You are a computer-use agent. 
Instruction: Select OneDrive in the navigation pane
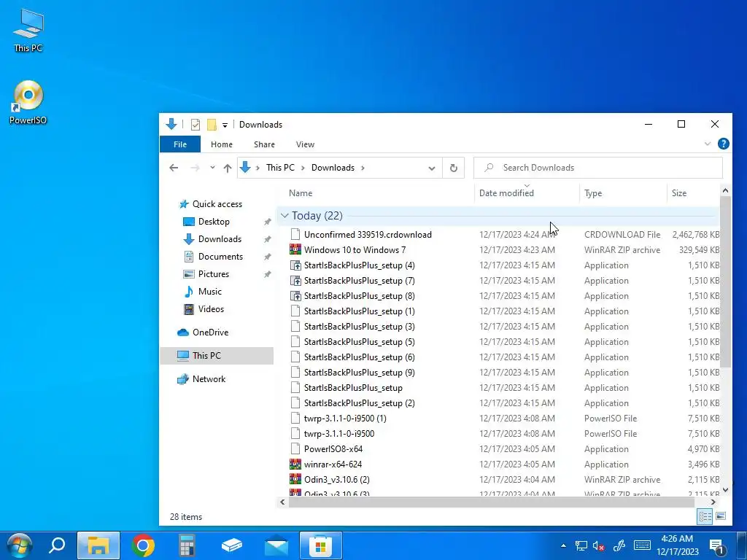(x=210, y=332)
